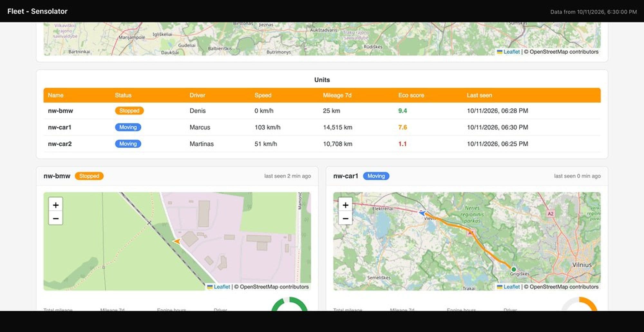
Task: Click the red 1.1 eco score
Action: click(402, 144)
